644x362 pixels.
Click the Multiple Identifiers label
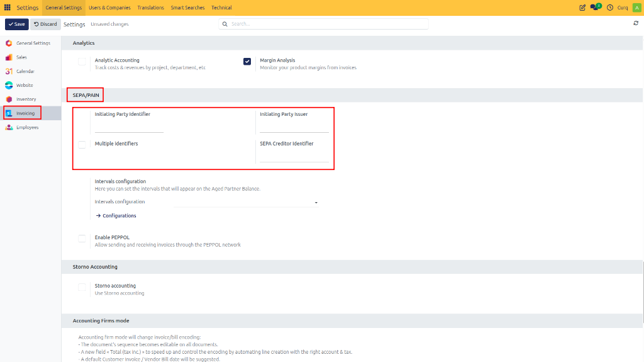(116, 144)
